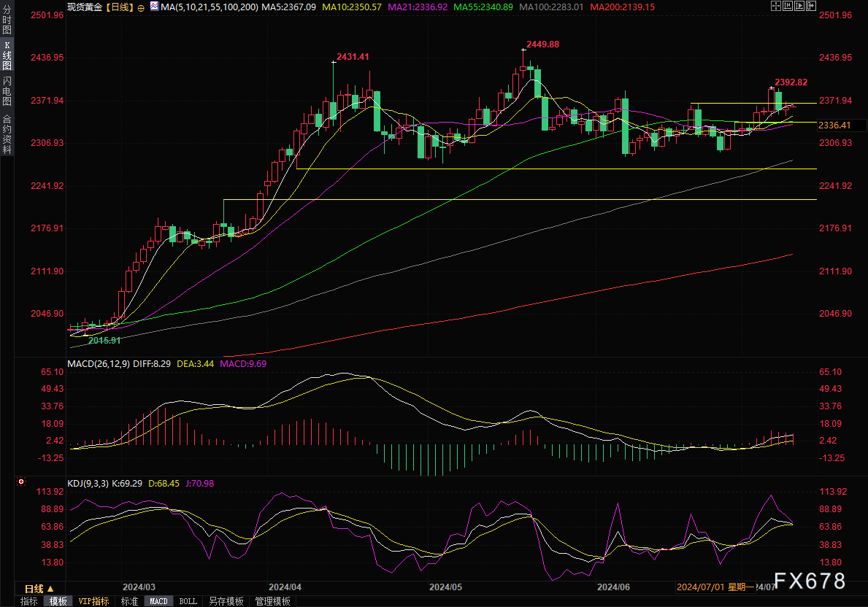Click the 管理模板 button
This screenshot has width=868, height=607.
click(x=272, y=601)
